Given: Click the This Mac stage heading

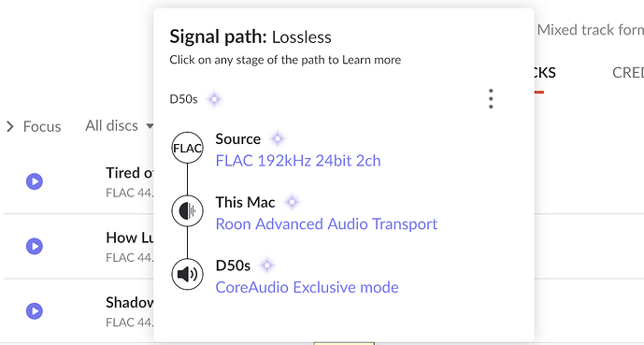Looking at the screenshot, I should [x=245, y=202].
